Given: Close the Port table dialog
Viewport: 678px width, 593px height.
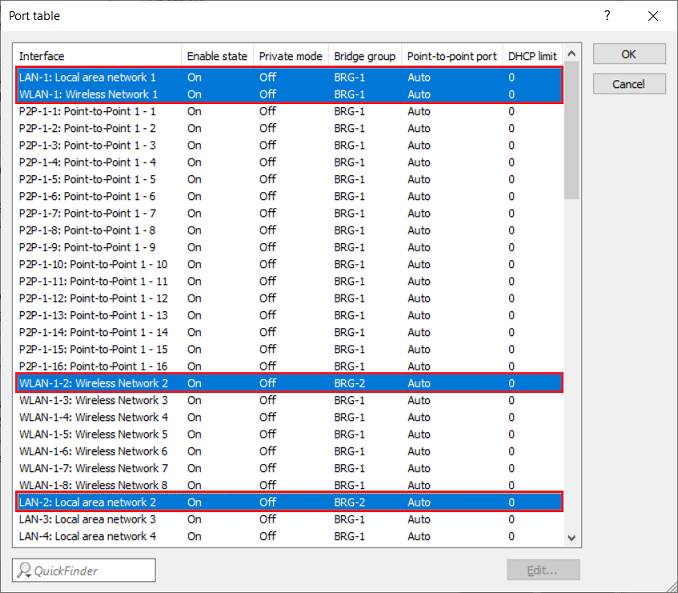Looking at the screenshot, I should tap(653, 16).
